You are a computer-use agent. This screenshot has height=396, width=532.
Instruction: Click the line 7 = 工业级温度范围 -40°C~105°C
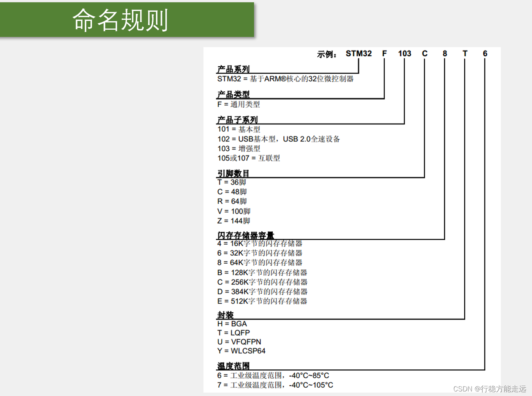275,385
